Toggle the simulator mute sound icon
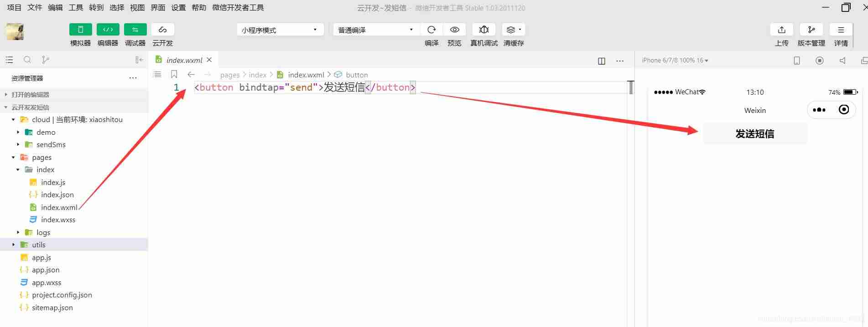 [x=842, y=61]
